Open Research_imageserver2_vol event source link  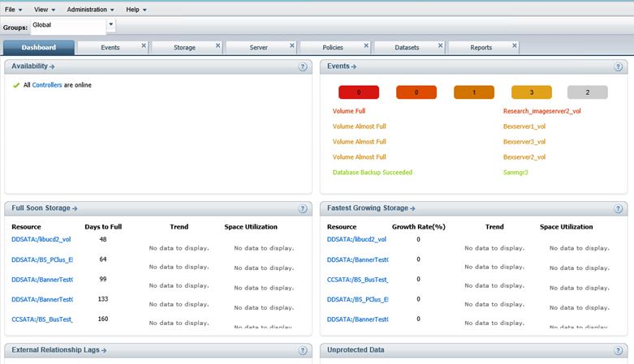[x=541, y=111]
